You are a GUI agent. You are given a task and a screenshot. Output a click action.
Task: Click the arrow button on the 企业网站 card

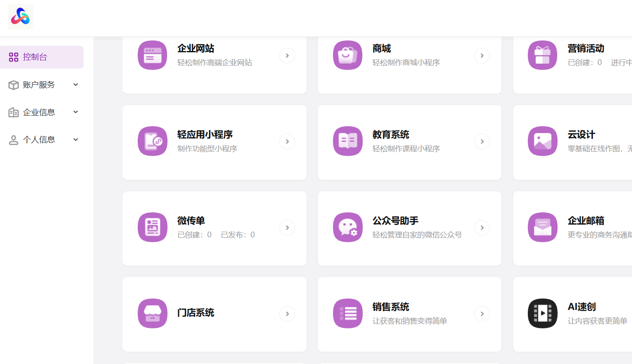tap(287, 55)
